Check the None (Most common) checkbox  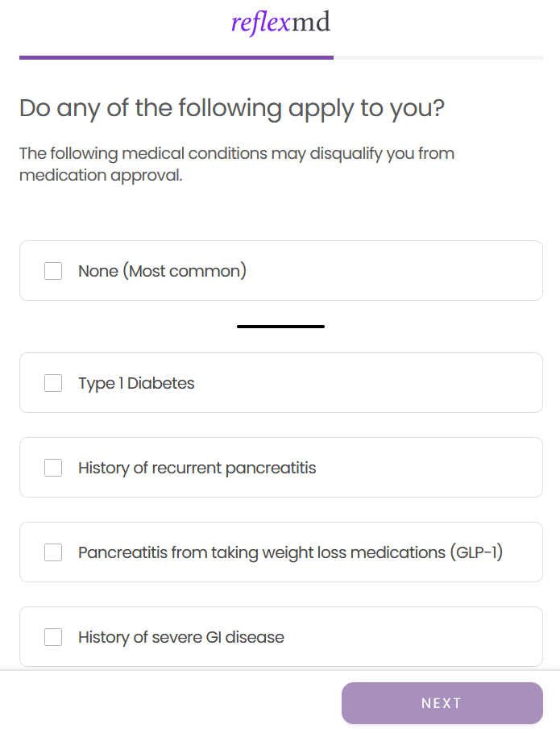53,271
